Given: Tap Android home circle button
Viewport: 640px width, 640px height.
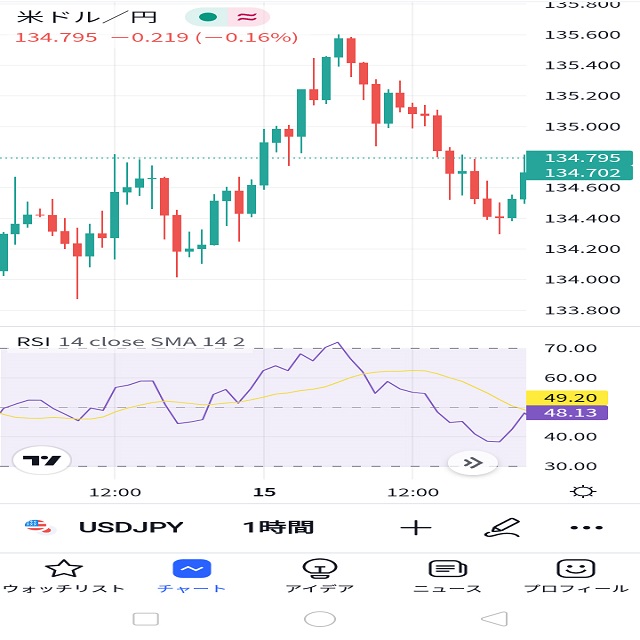Looking at the screenshot, I should coord(320,619).
